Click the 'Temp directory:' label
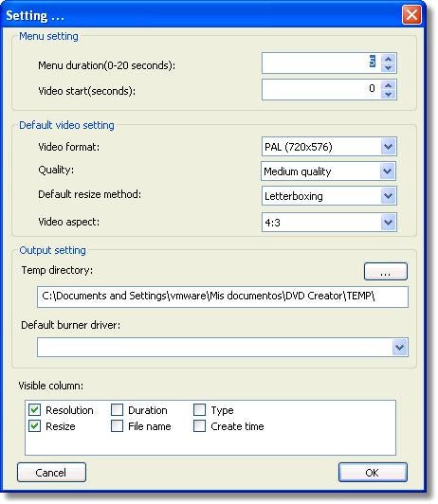 57,270
